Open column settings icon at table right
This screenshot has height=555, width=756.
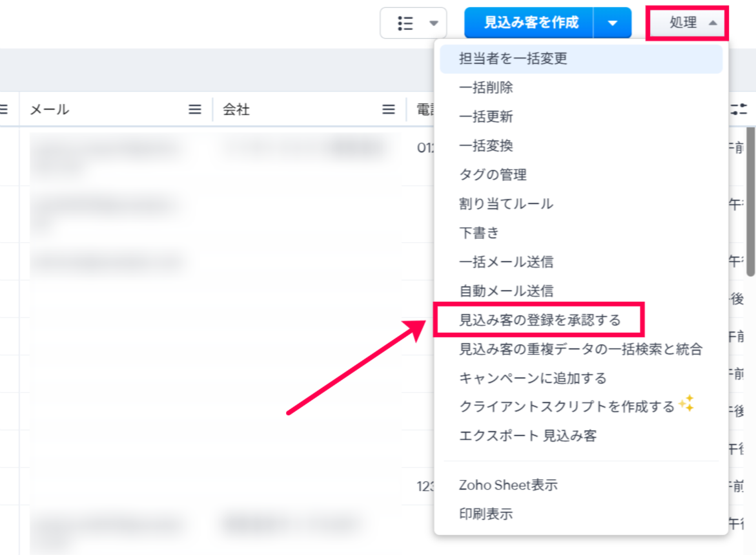pos(739,109)
